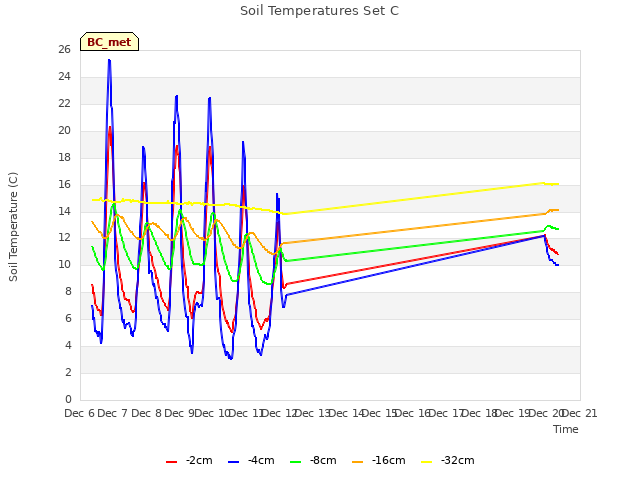This screenshot has width=640, height=480.
Task: Toggle the -16cm legend entry
Action: (x=378, y=461)
